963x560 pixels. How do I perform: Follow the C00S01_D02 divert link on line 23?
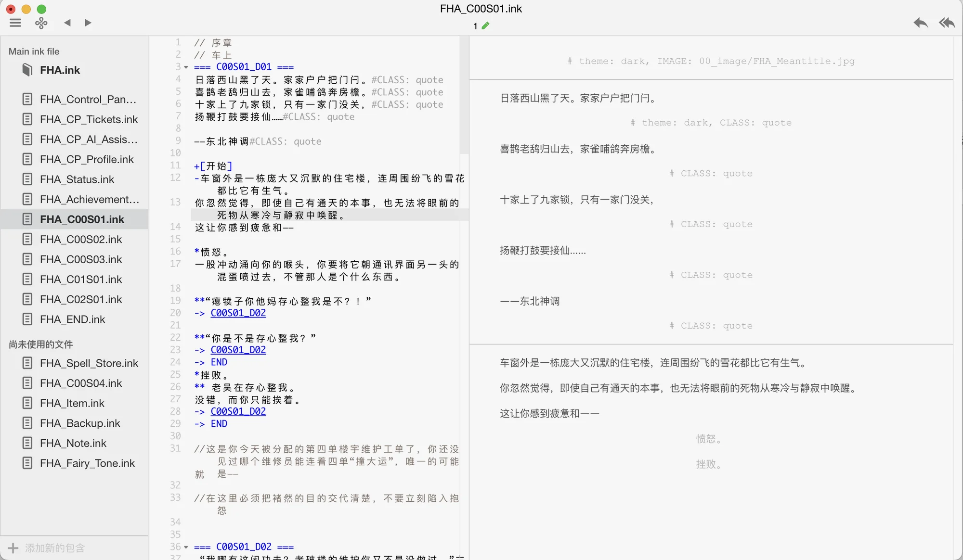[238, 350]
